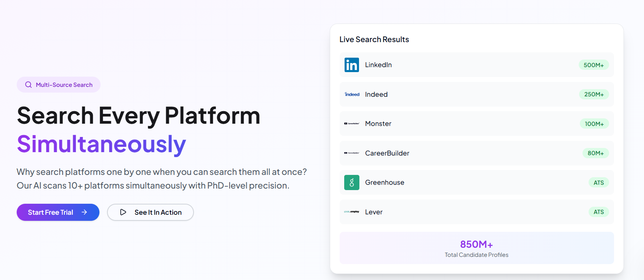Click the 100M+ badge for Monster

[x=594, y=124]
